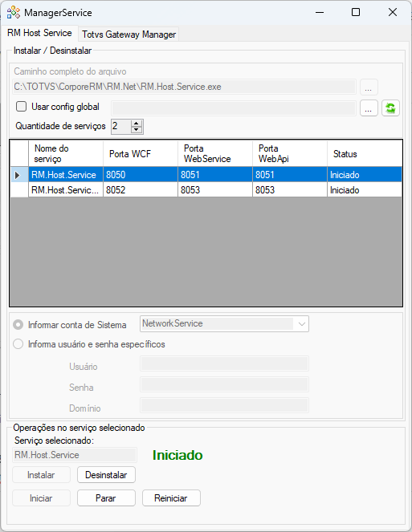Click the Nome do serviço column header
Viewport: 412px width, 532px height.
[66, 154]
